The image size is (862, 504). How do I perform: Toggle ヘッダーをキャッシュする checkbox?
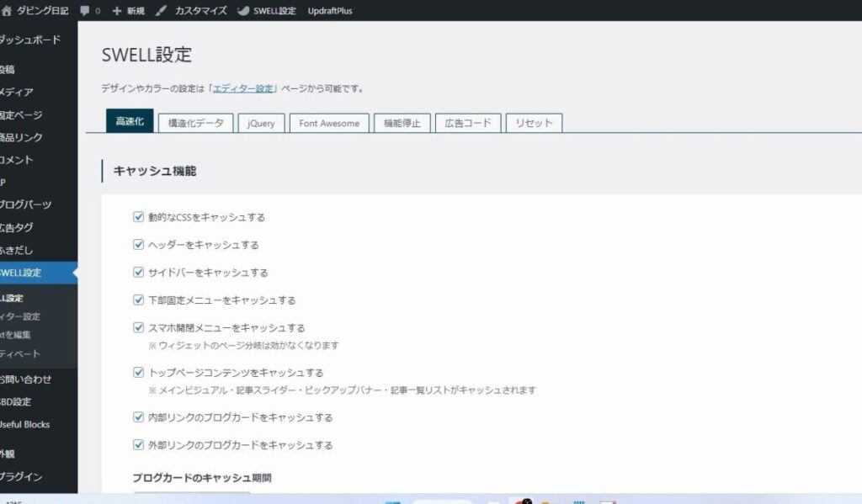tap(139, 244)
